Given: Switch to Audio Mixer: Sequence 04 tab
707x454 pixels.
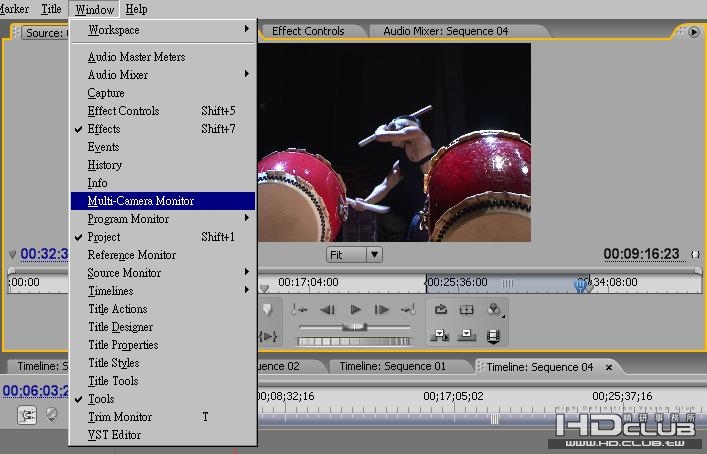Looking at the screenshot, I should click(445, 31).
